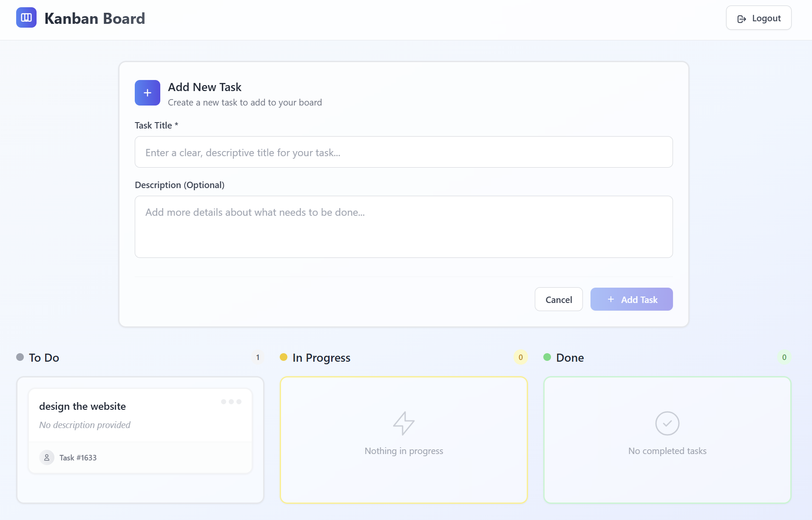This screenshot has width=812, height=520.
Task: Click the Kanban Board logo icon
Action: coord(26,18)
